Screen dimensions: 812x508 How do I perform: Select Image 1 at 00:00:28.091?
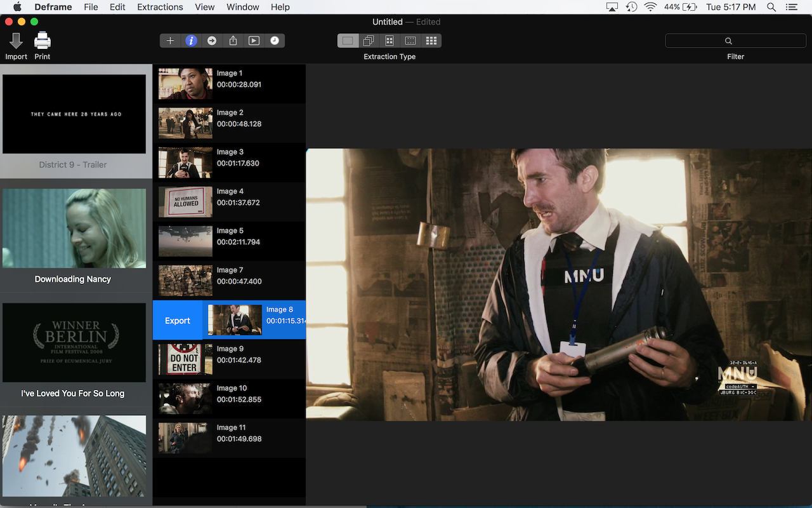pyautogui.click(x=229, y=84)
